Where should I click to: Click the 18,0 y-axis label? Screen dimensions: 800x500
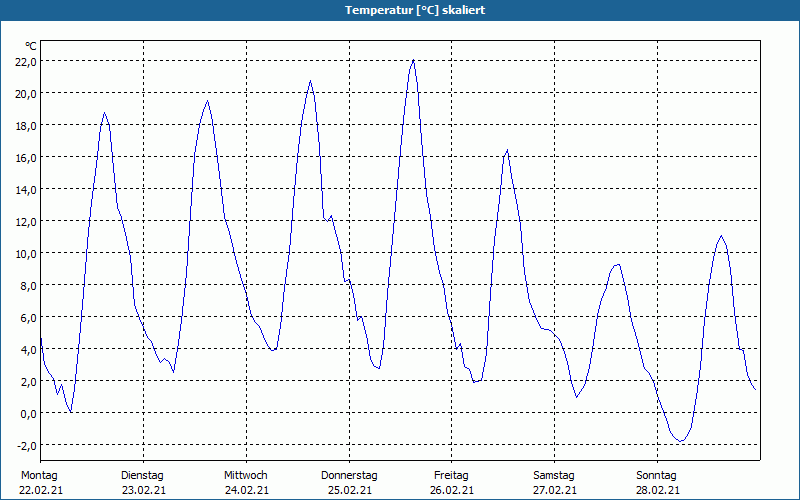coord(26,126)
